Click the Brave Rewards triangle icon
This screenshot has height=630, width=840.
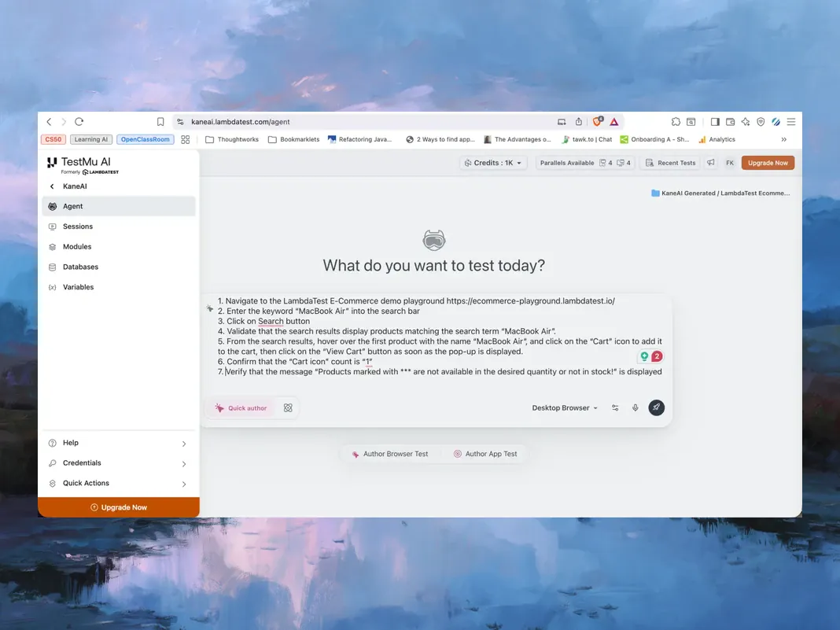[x=614, y=122]
